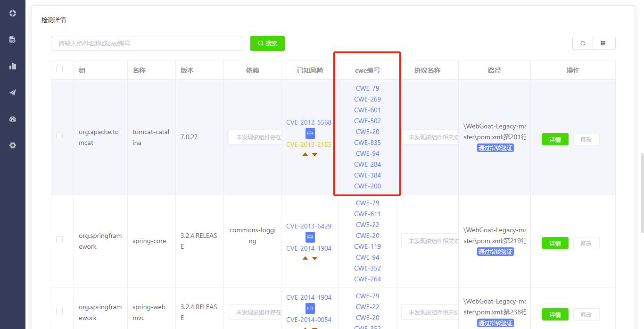Open the column grid view icon
644x329 pixels.
pyautogui.click(x=603, y=43)
